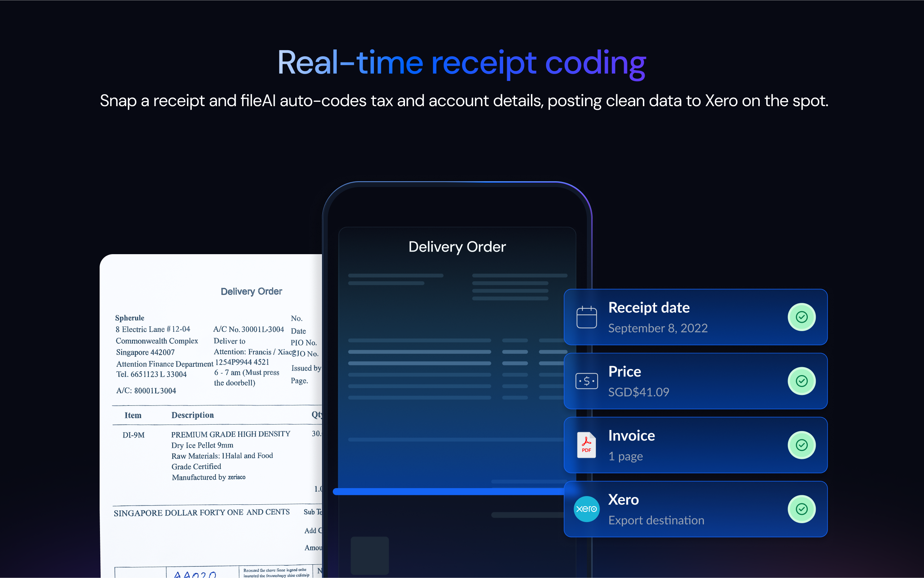Click the '1 page' invoice label
Image resolution: width=924 pixels, height=578 pixels.
click(x=625, y=456)
